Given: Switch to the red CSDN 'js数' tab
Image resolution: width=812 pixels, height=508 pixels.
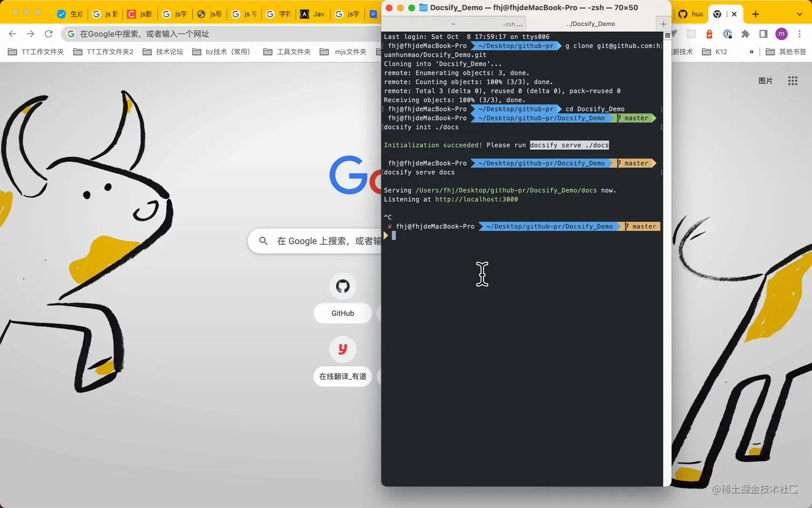Looking at the screenshot, I should [140, 14].
